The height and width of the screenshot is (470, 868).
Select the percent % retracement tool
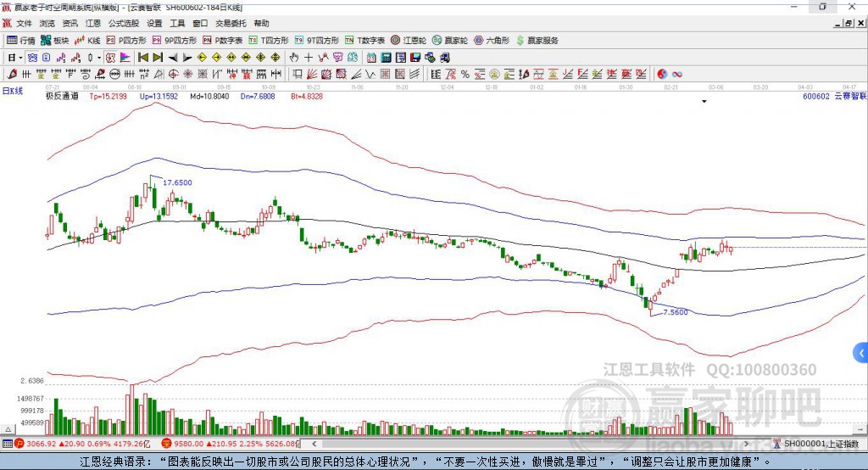[465, 74]
